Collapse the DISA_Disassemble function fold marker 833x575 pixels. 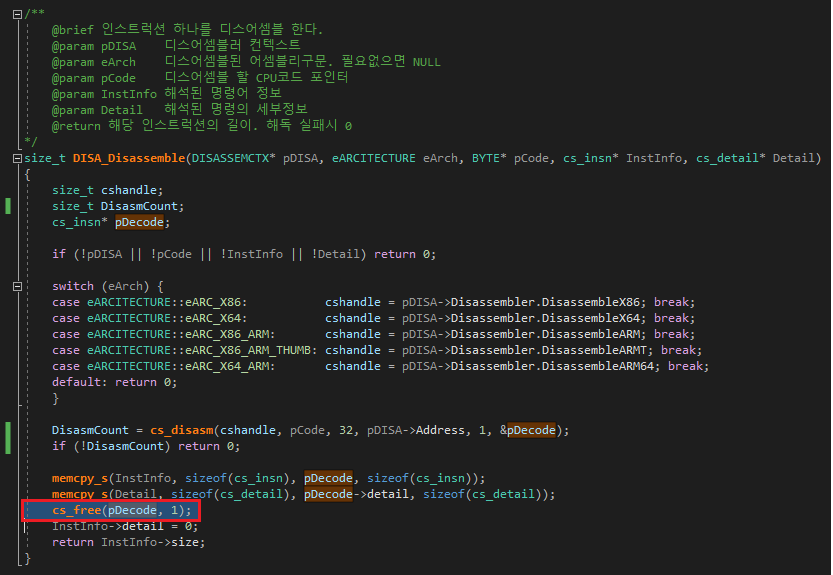point(17,158)
